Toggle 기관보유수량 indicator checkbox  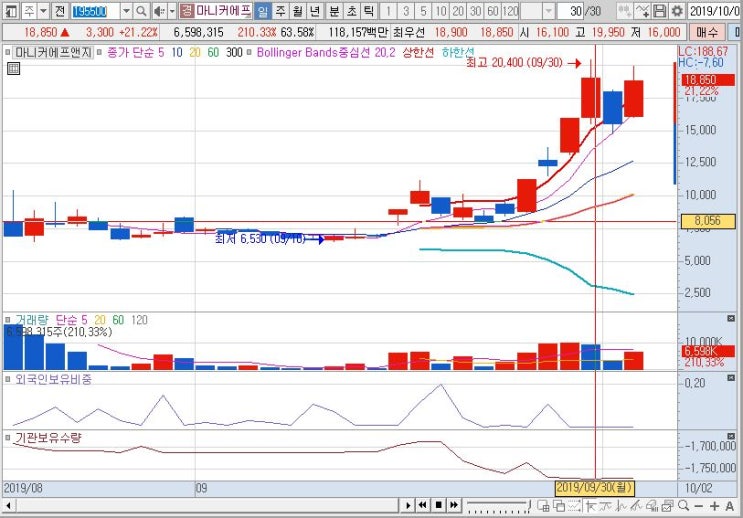click(8, 437)
